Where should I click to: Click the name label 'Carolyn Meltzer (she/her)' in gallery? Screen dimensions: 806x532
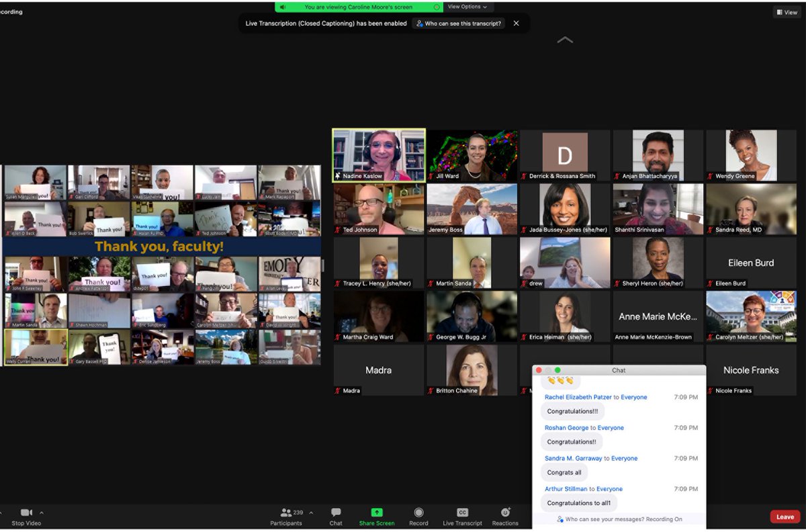coord(750,337)
